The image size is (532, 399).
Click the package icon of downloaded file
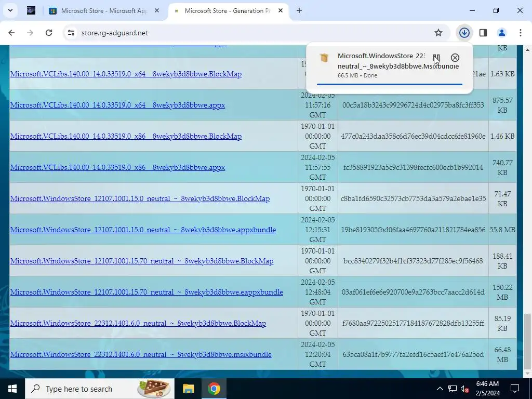[x=324, y=58]
